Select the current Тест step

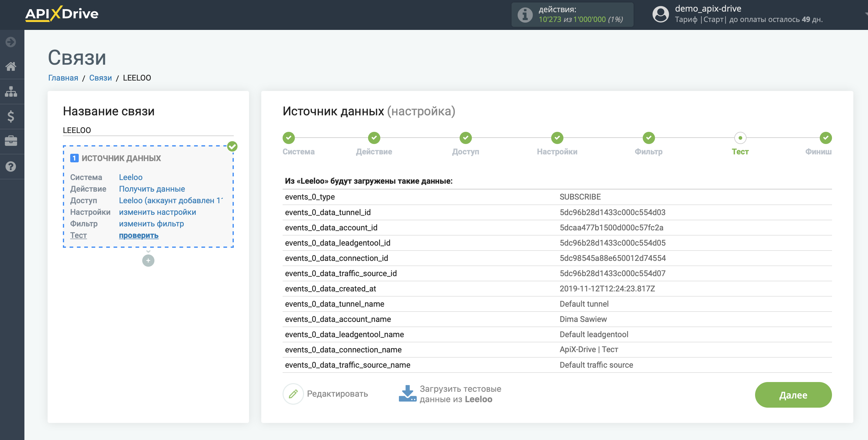point(740,138)
